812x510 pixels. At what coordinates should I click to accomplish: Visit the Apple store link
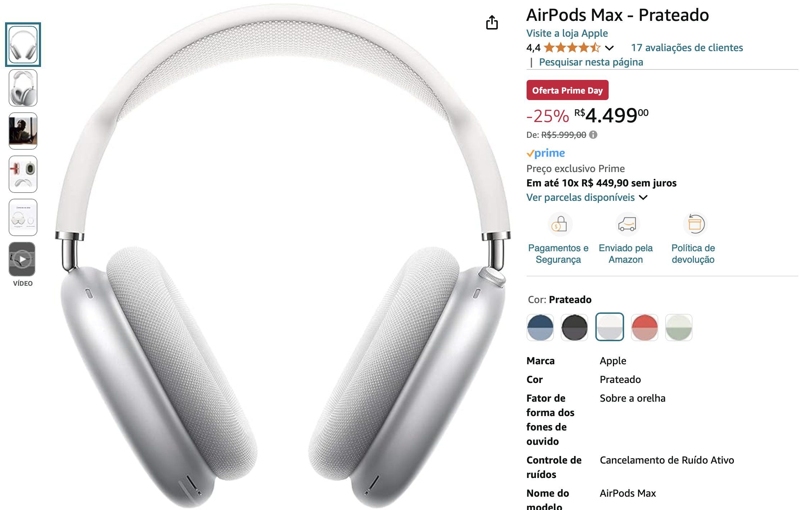tap(567, 33)
